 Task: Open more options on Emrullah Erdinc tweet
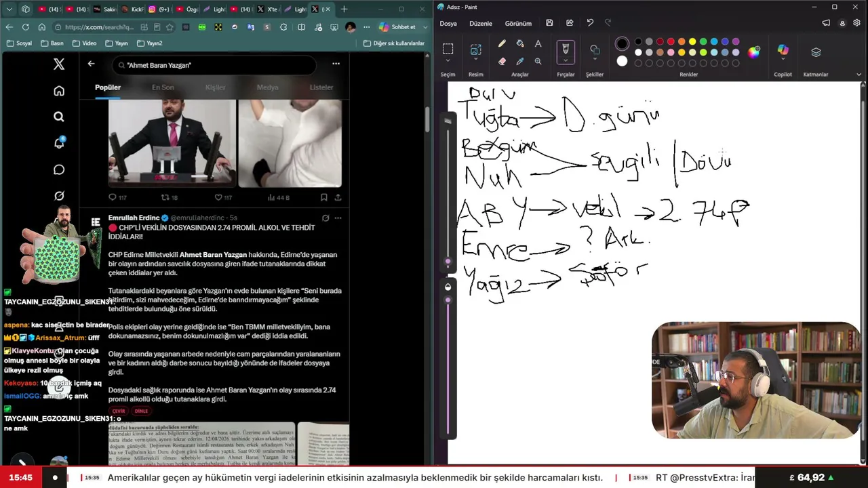pos(338,218)
